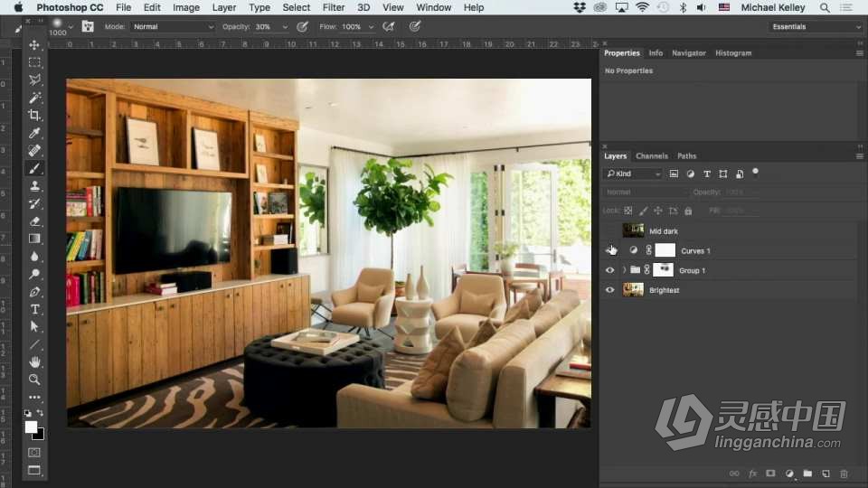Screen dimensions: 868x488
Task: Toggle the layer filter on/off switch
Action: click(x=756, y=172)
